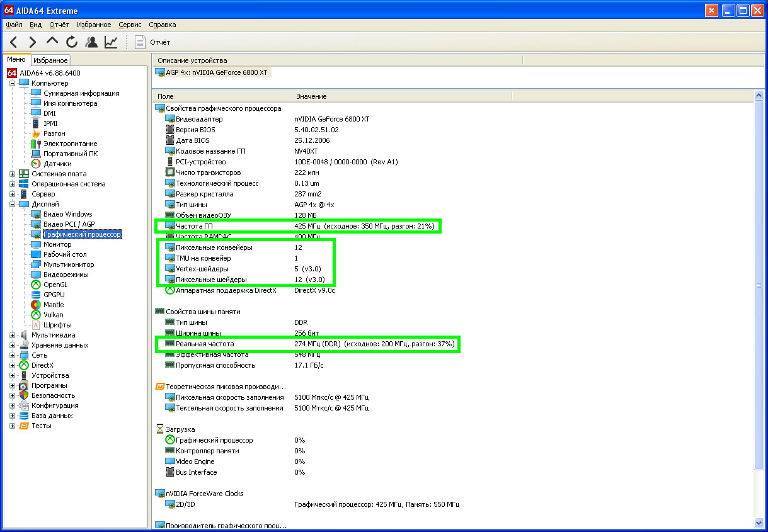This screenshot has height=532, width=768.
Task: Click the GPGPU icon in tree
Action: pos(36,295)
